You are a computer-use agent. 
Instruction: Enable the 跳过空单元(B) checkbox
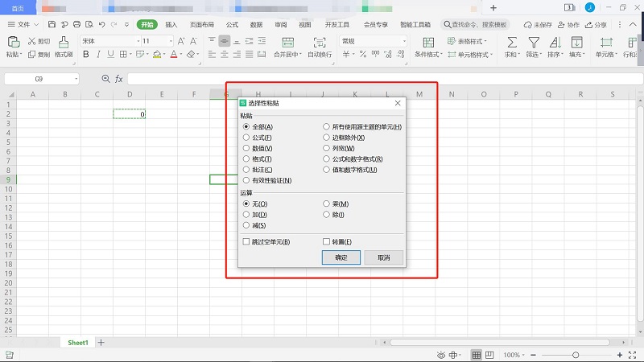pos(246,241)
